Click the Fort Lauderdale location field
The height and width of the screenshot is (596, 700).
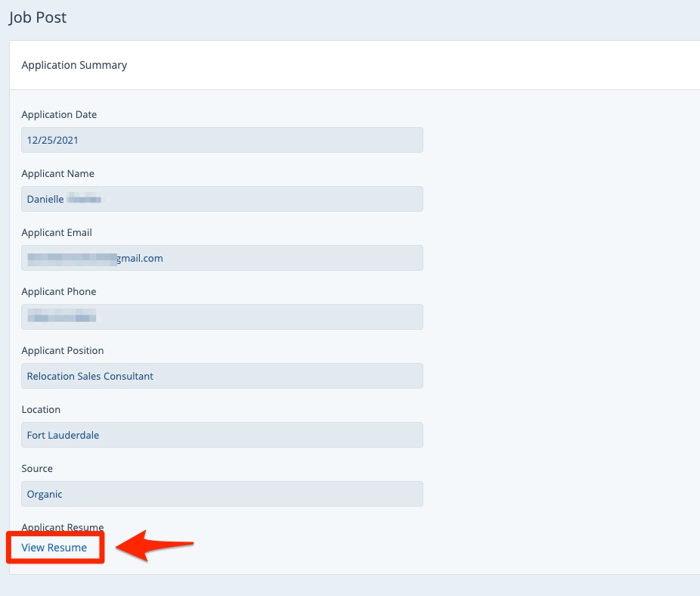coord(221,435)
